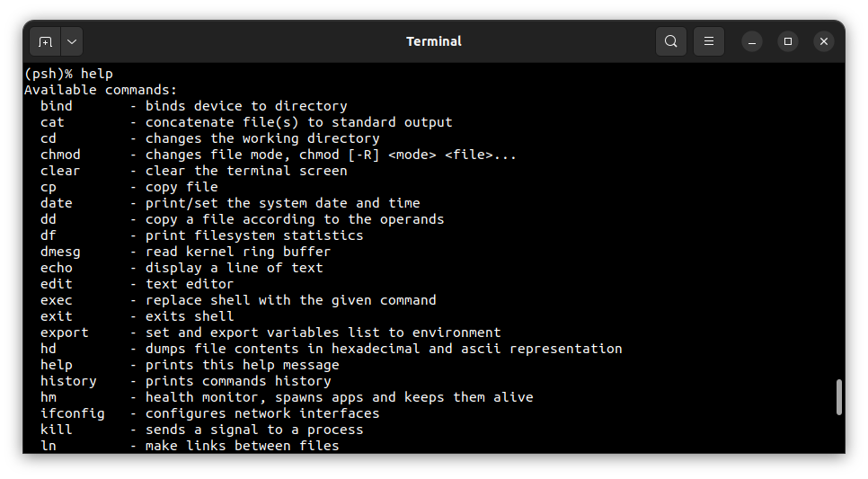Click the 'ifconfig' command name
Viewport: 868px width, 479px height.
[73, 413]
